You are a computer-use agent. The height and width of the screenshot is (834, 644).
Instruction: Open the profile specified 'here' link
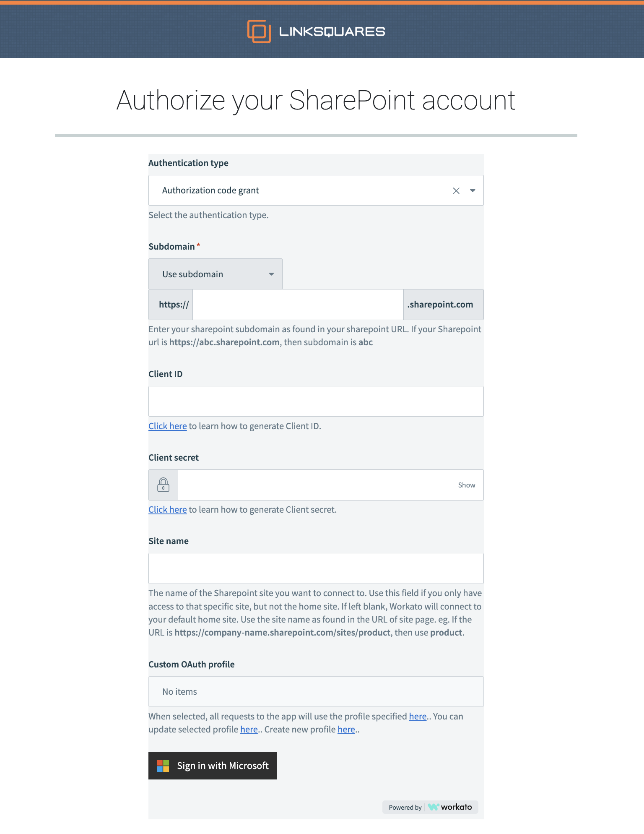point(418,717)
